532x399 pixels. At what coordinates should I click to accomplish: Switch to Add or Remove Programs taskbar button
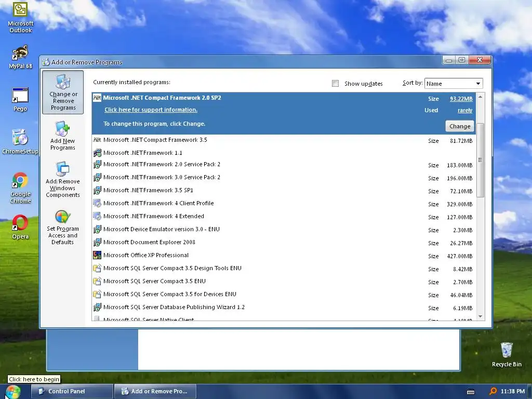(x=155, y=391)
